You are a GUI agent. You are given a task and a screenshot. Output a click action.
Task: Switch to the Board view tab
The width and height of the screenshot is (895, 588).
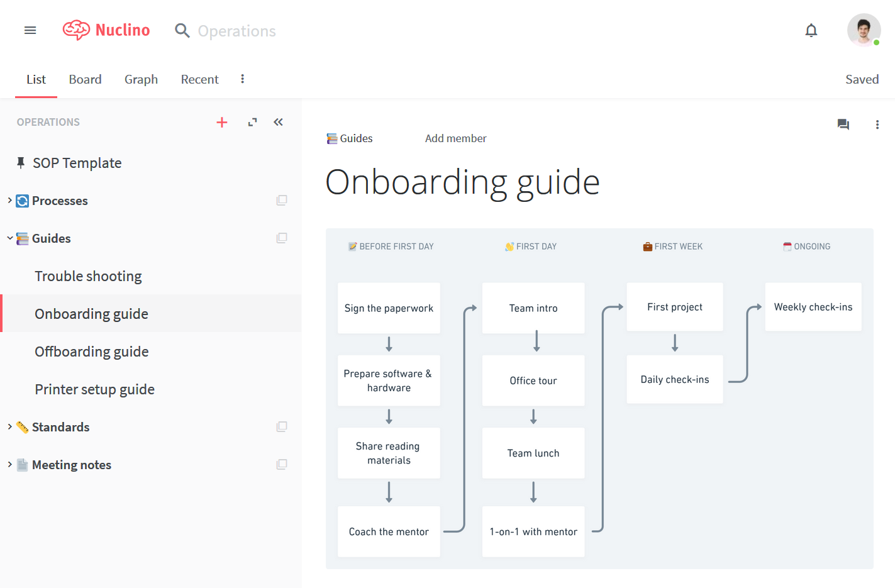(85, 79)
